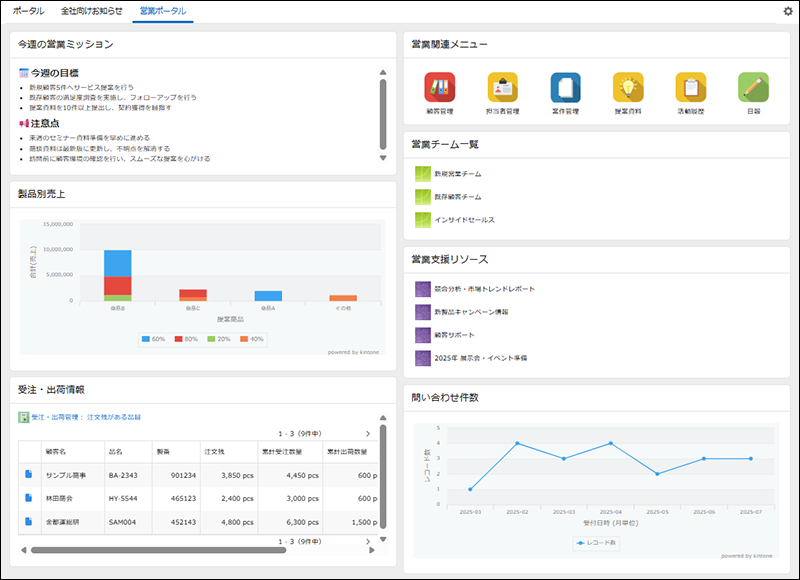Toggle the レコード数 line chart legend
This screenshot has width=800, height=580.
pyautogui.click(x=599, y=543)
